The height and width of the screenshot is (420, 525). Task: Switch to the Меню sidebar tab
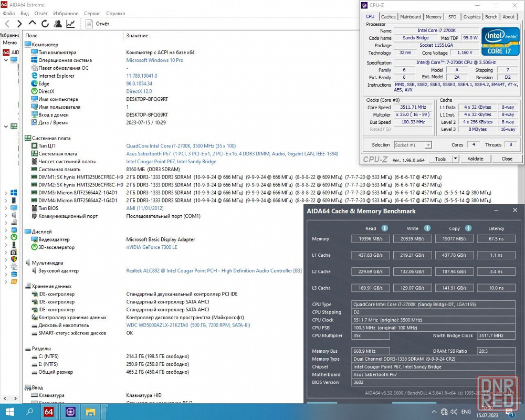point(9,43)
